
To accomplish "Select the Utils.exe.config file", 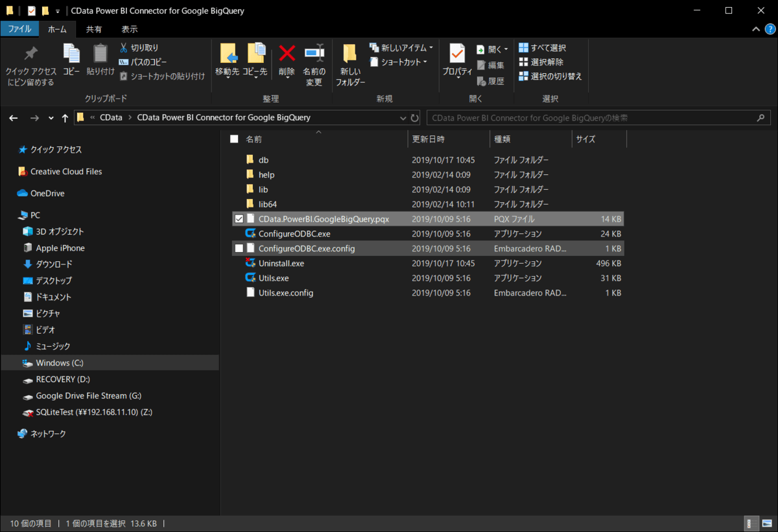I will (x=428, y=293).
